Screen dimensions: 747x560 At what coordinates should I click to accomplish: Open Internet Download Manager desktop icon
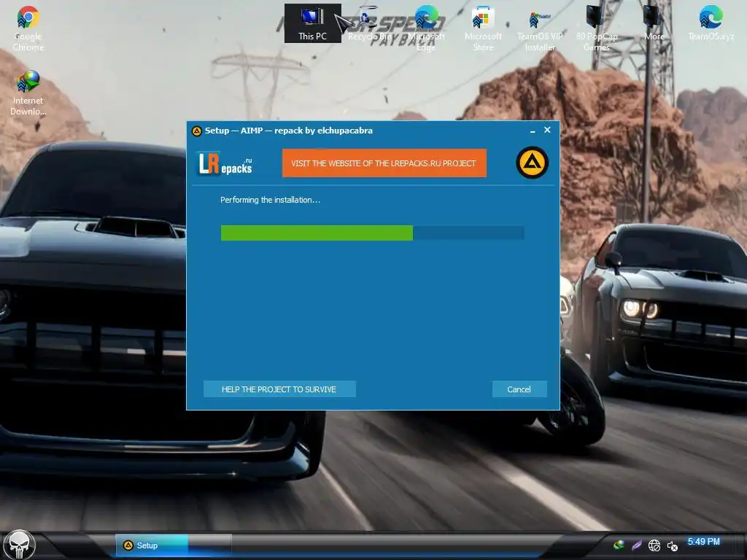click(x=28, y=93)
